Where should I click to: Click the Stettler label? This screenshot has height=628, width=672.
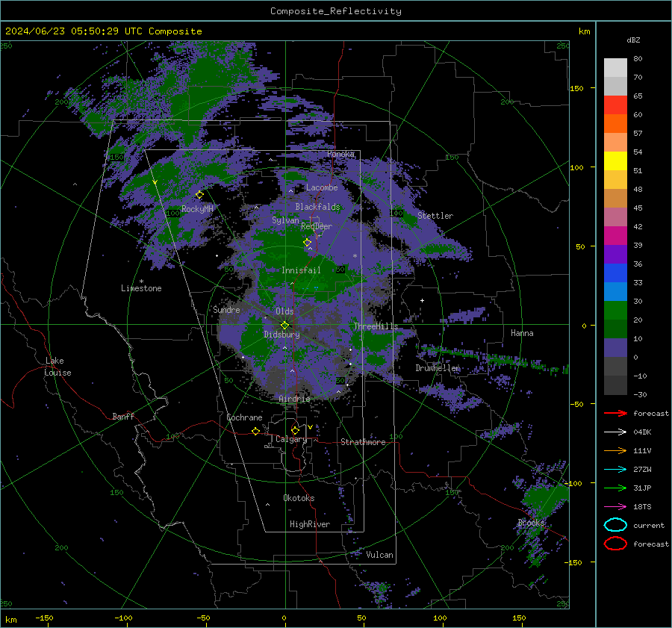435,216
